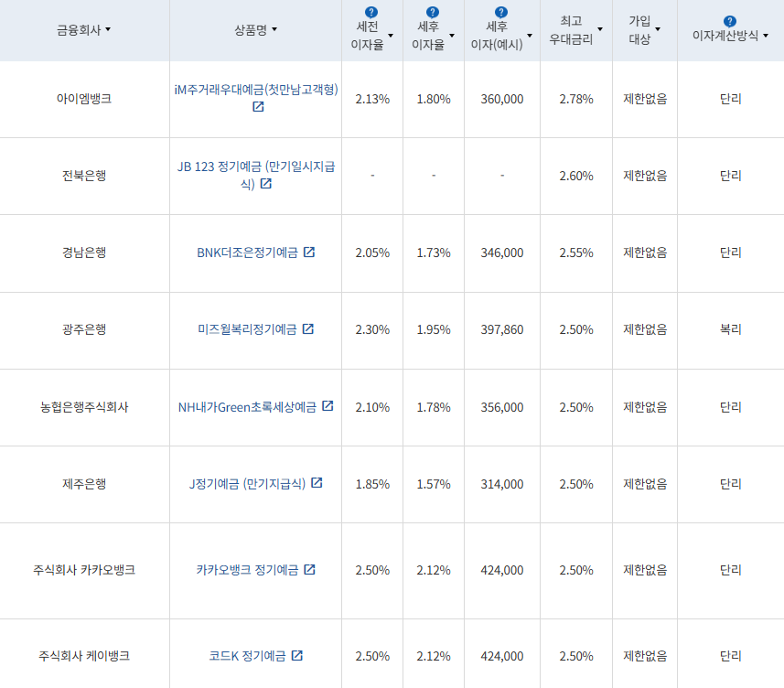Open NH내가Green초록세상예금 via its external link icon

(329, 407)
